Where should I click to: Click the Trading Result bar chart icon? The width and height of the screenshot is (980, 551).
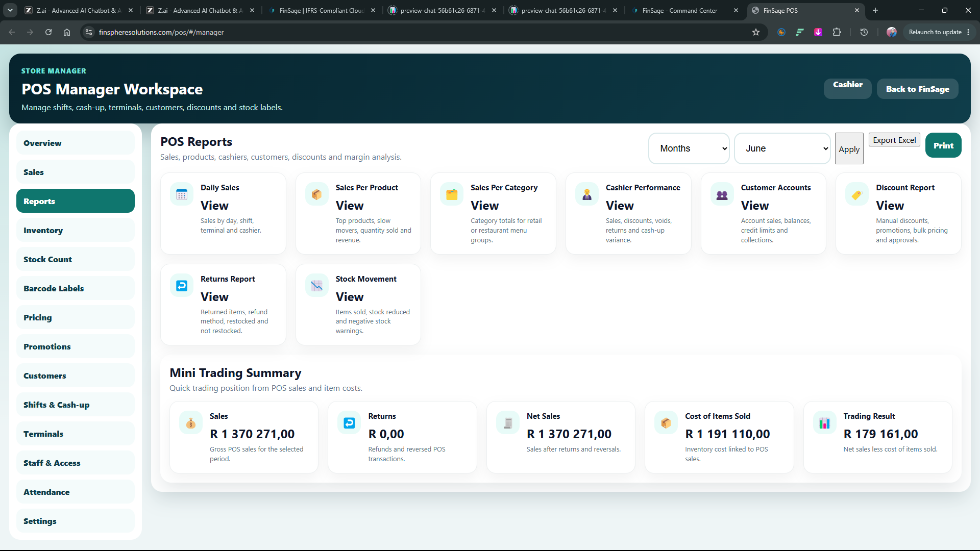[824, 423]
